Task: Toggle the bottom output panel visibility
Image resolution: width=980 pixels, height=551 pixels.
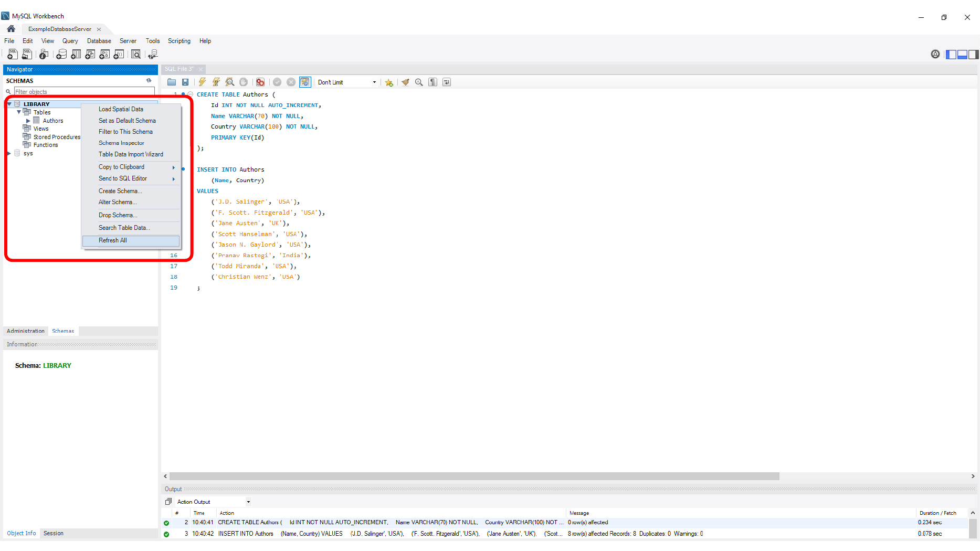Action: tap(962, 54)
